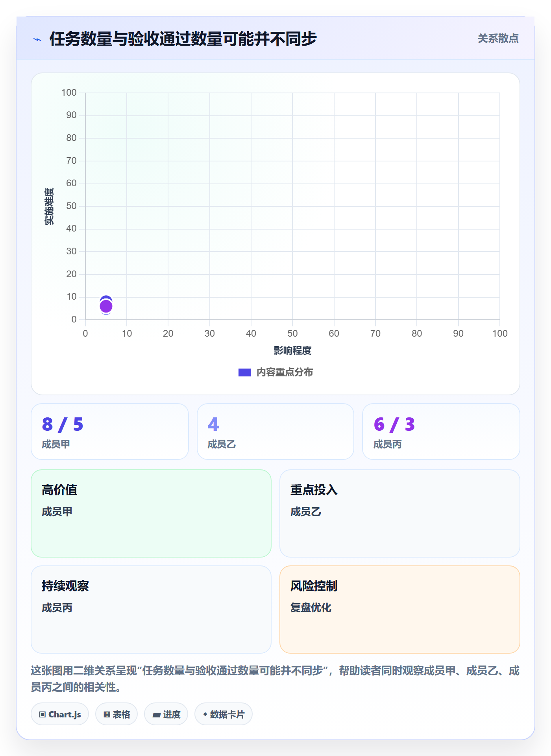Click the 表格 chip's grid icon
This screenshot has width=551, height=756.
(x=107, y=715)
